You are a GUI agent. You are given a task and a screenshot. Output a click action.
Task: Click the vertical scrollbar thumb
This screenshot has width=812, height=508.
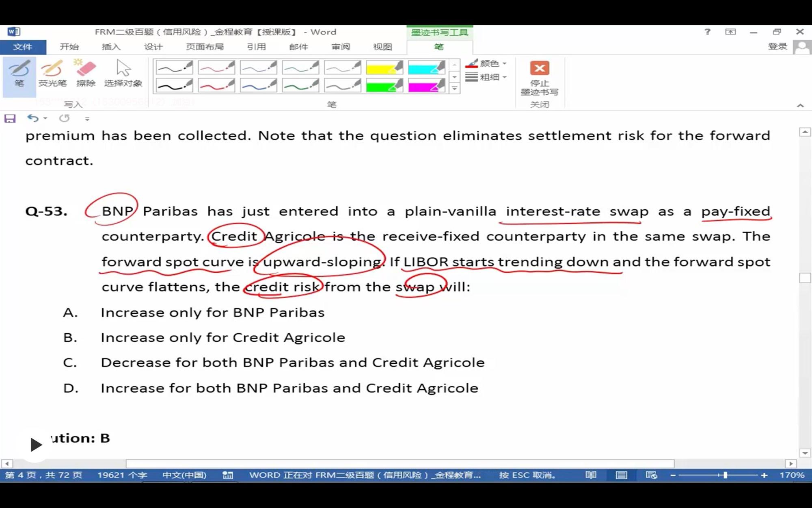coord(805,278)
